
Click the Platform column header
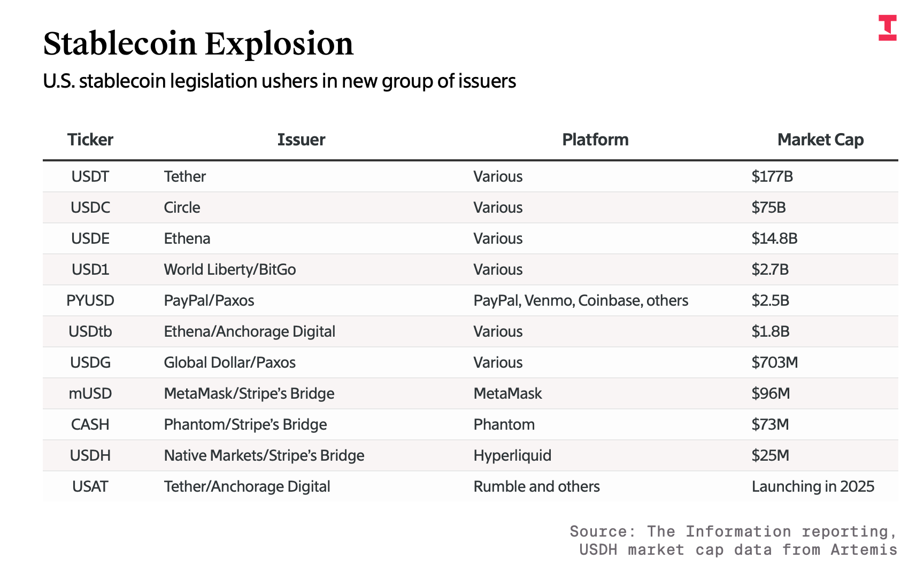pos(595,139)
